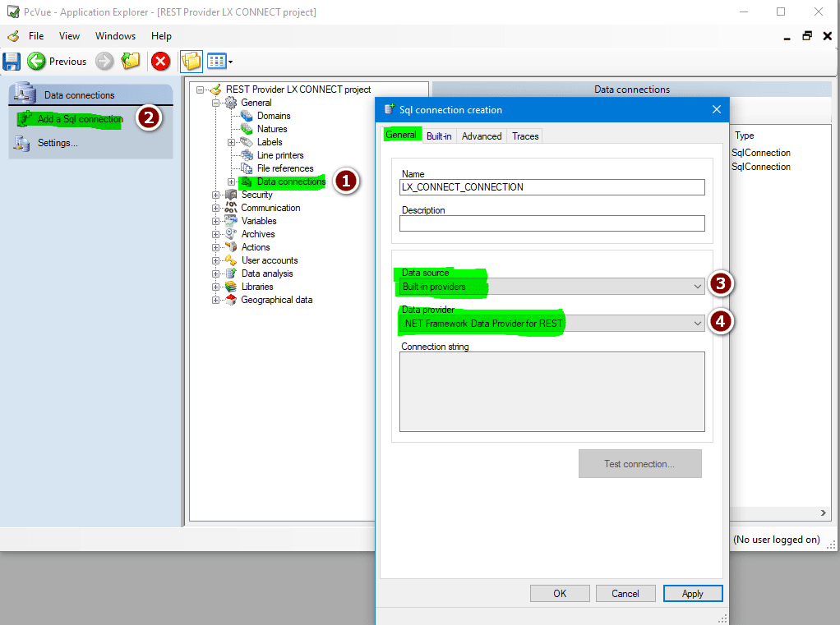840x625 pixels.
Task: Restore down the inner Application Explorer window
Action: coord(807,36)
